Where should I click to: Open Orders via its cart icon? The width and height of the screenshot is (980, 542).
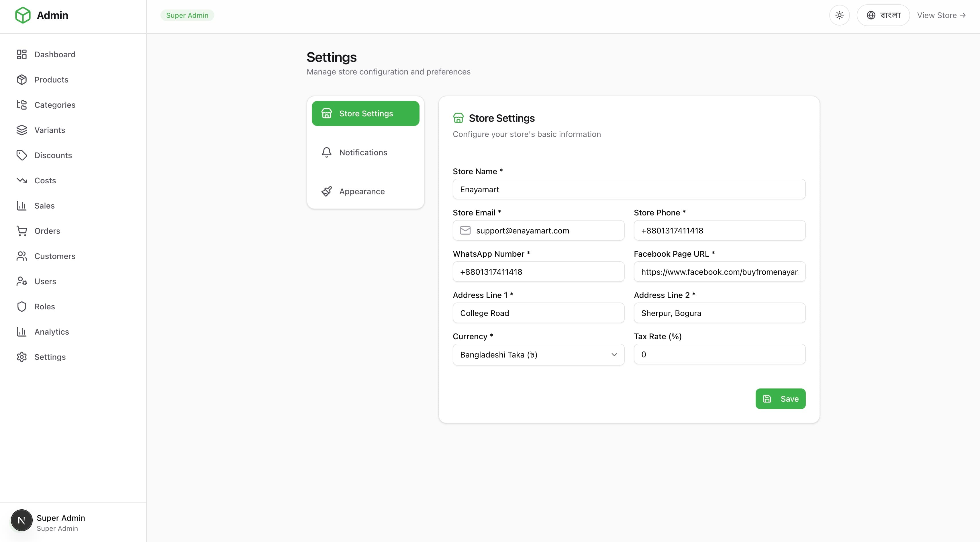click(22, 231)
